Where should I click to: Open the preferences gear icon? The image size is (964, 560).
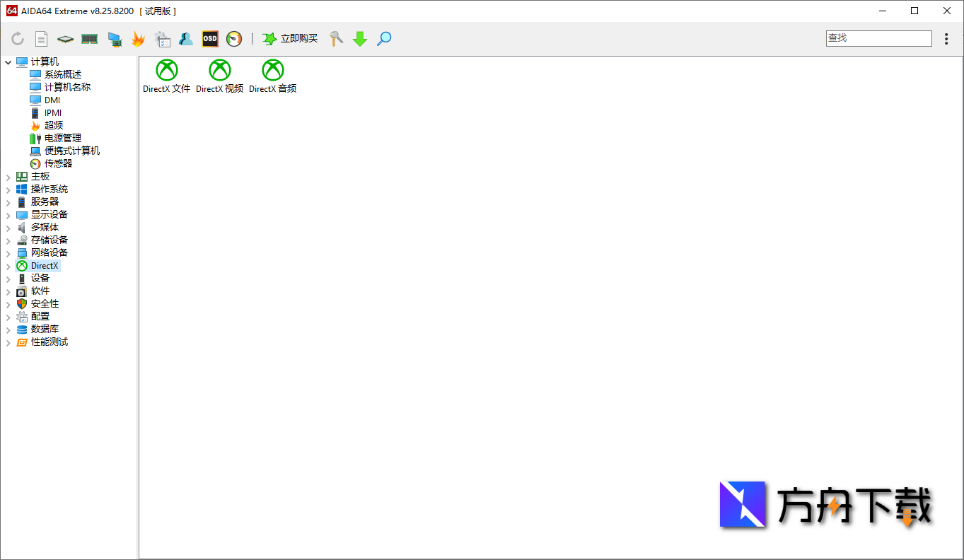pyautogui.click(x=163, y=39)
